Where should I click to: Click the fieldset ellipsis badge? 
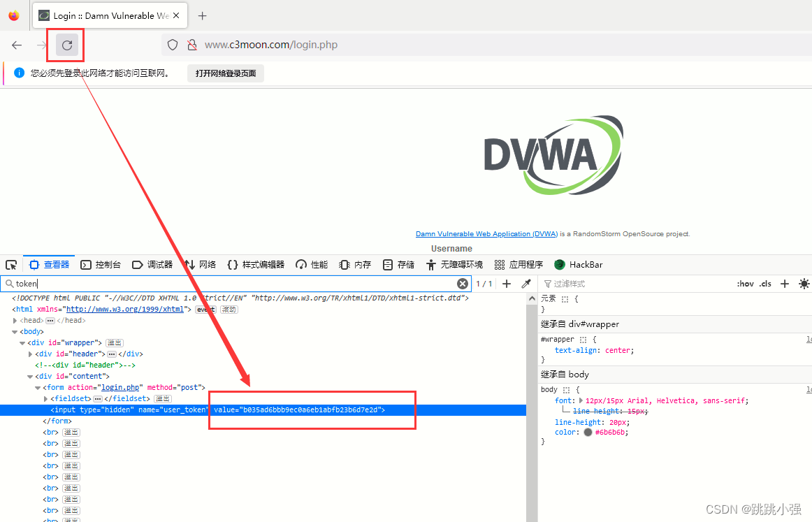[x=98, y=399]
